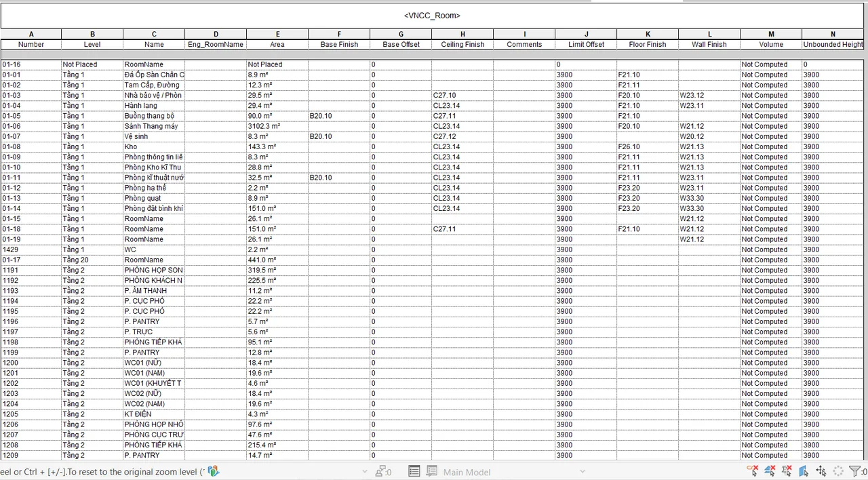This screenshot has height=480, width=868.
Task: Select the Hành lang name cell
Action: pyautogui.click(x=154, y=106)
